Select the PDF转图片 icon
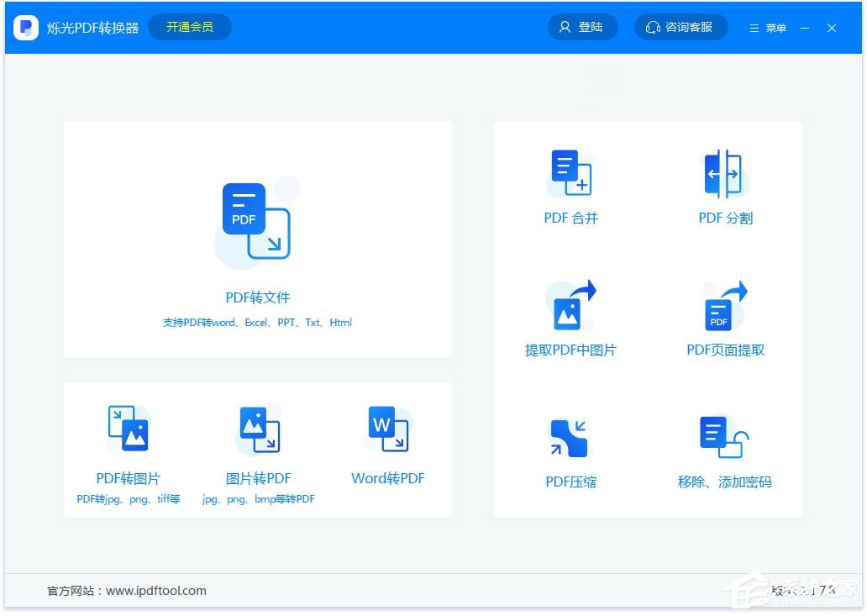 tap(128, 429)
